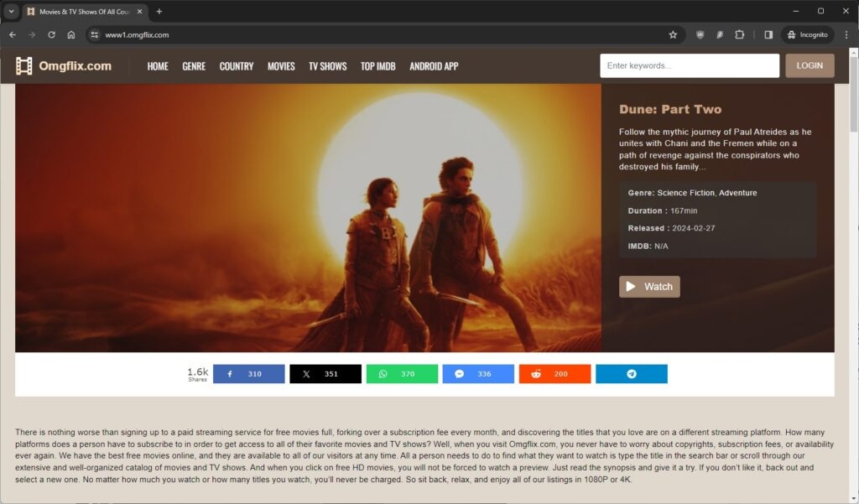Click the page vertical scrollbar thumb

tap(853, 93)
